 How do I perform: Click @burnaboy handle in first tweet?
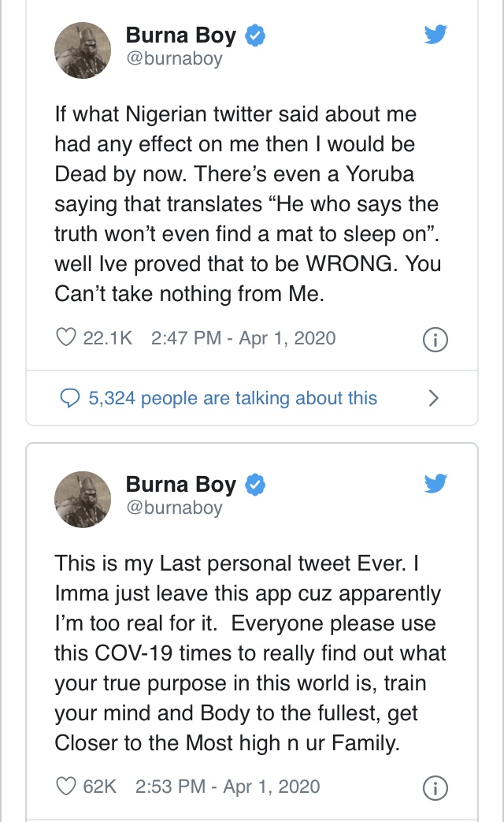tap(174, 59)
